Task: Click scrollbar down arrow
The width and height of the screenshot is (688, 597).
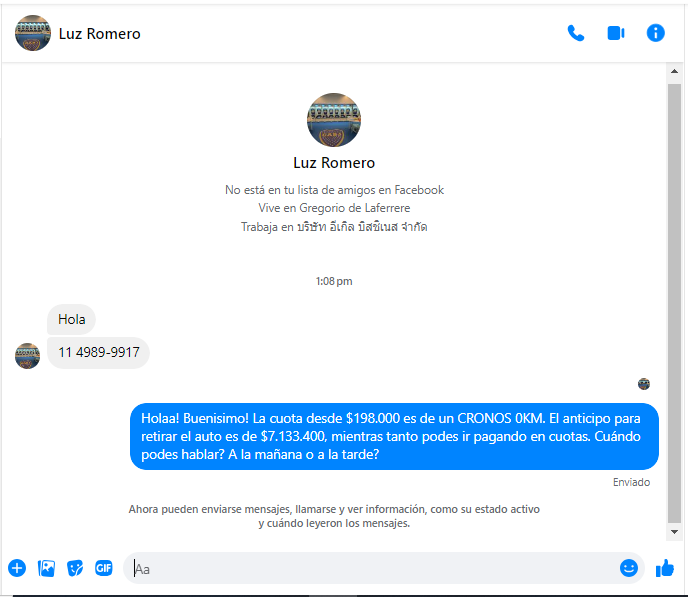Action: [x=674, y=532]
